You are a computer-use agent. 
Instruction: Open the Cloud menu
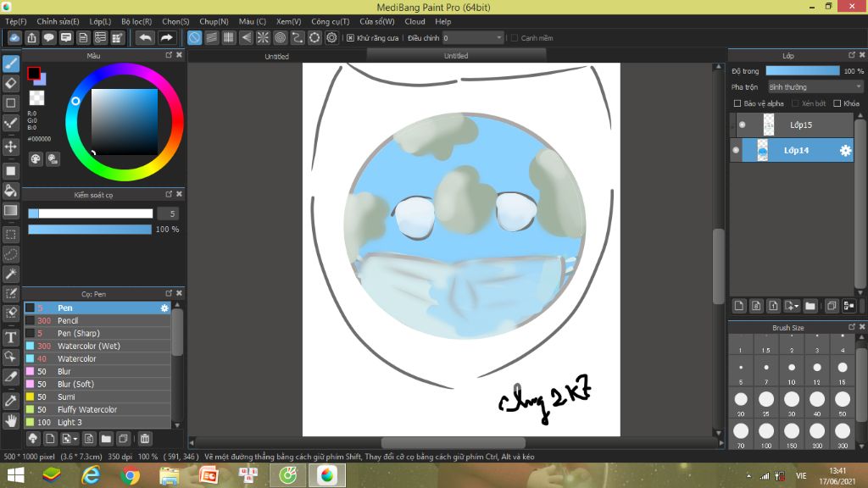click(x=415, y=21)
